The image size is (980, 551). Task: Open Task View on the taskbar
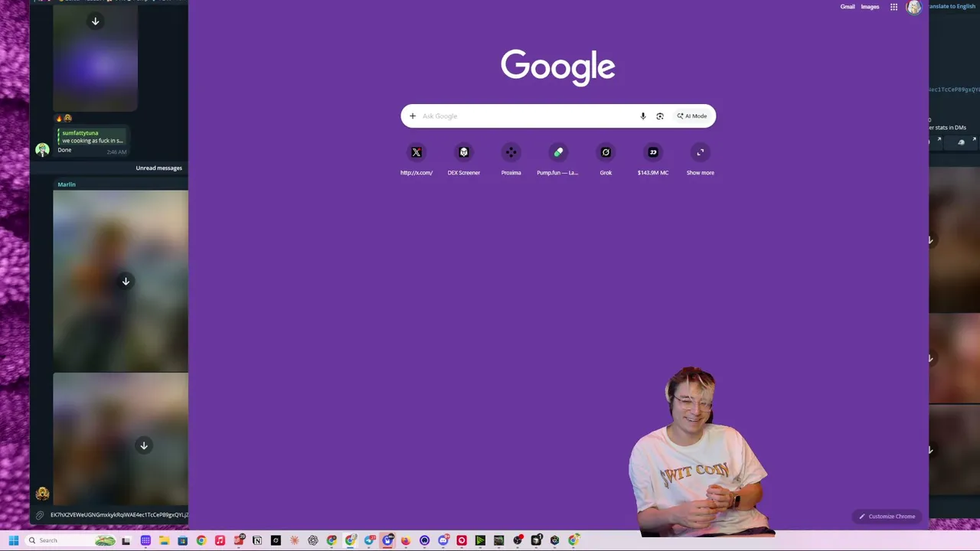click(x=126, y=540)
